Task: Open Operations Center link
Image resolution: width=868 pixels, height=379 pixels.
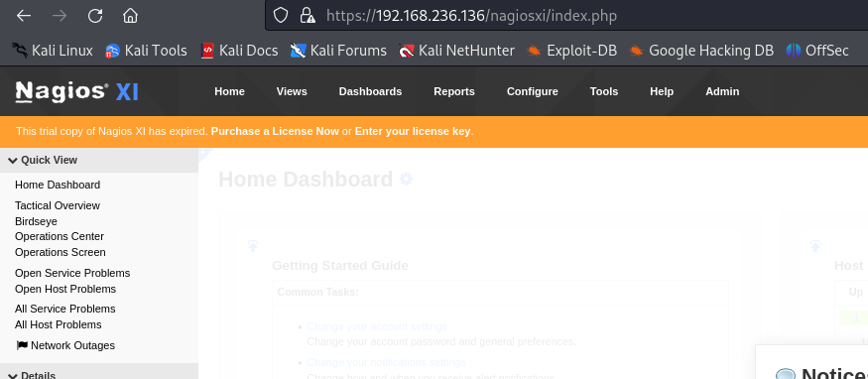Action: pos(60,237)
